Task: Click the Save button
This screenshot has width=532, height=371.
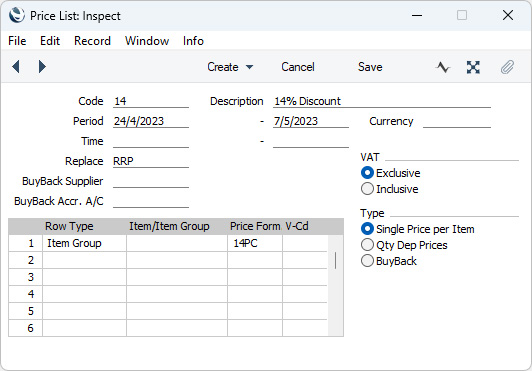Action: tap(370, 67)
